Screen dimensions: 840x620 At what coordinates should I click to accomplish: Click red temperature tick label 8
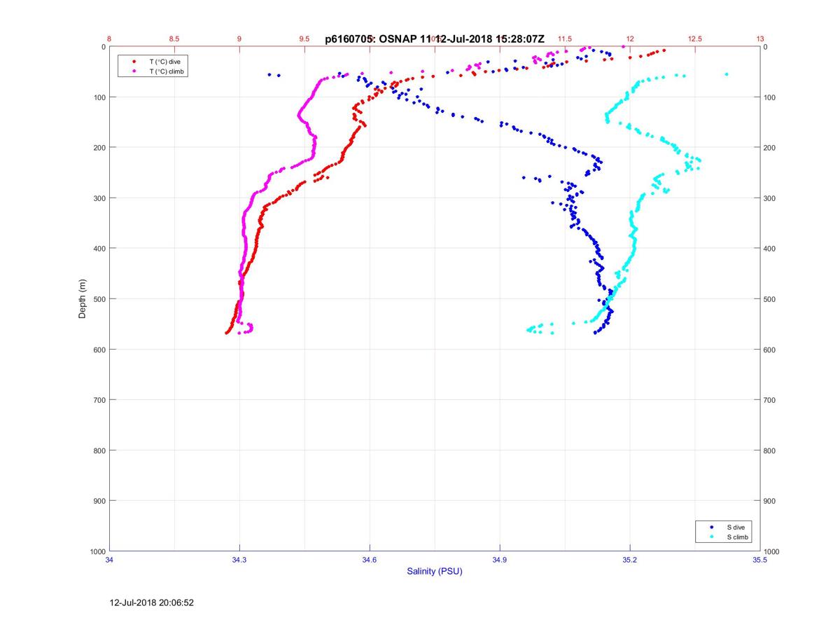pos(110,39)
